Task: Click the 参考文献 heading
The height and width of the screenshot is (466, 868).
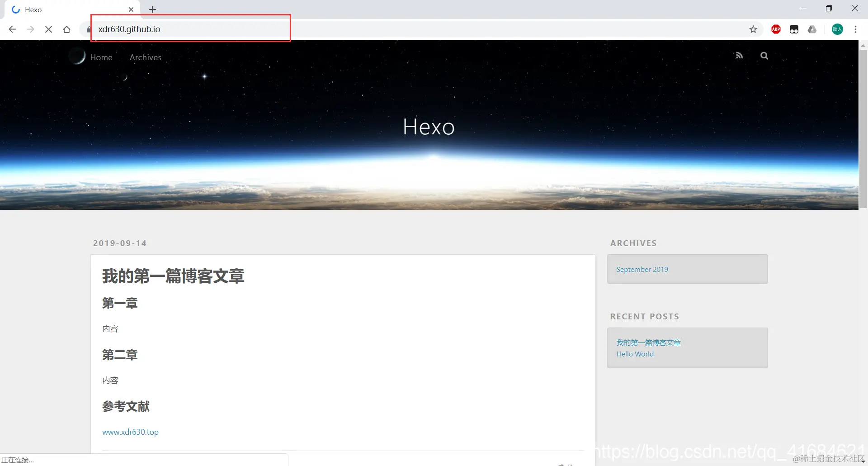Action: [x=126, y=406]
